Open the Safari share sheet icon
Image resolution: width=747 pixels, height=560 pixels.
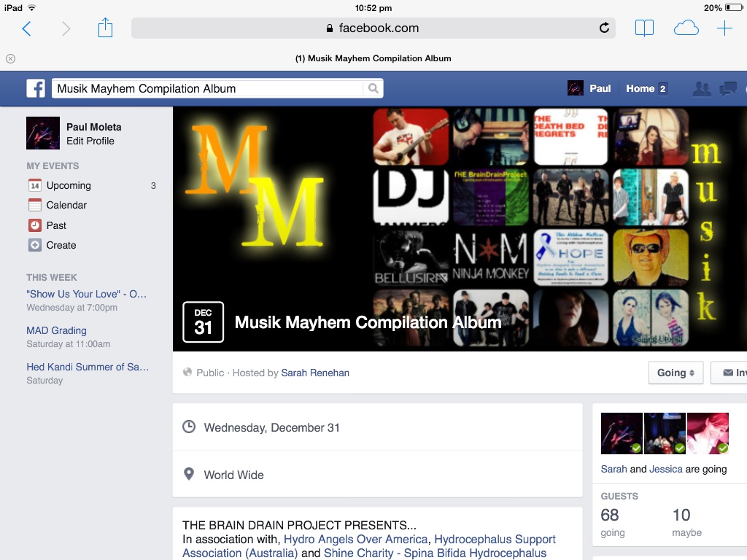point(106,28)
